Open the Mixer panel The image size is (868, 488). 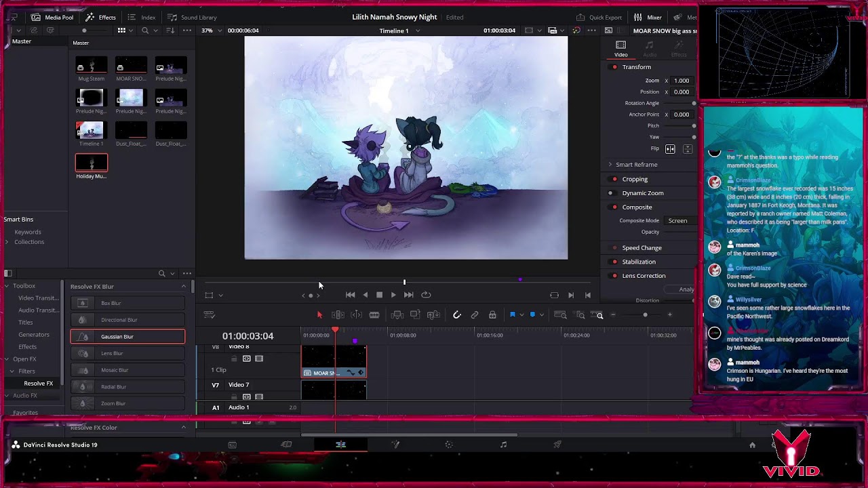[x=648, y=17]
